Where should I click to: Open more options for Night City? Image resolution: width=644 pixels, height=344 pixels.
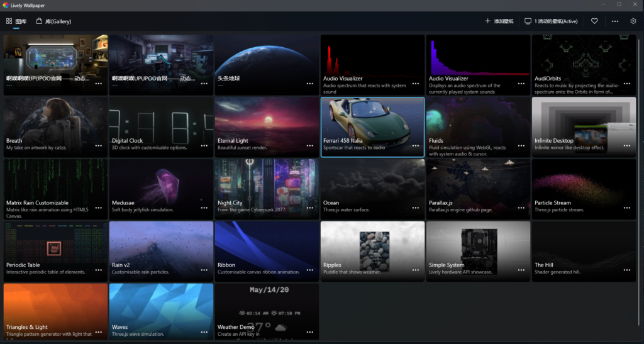[310, 208]
